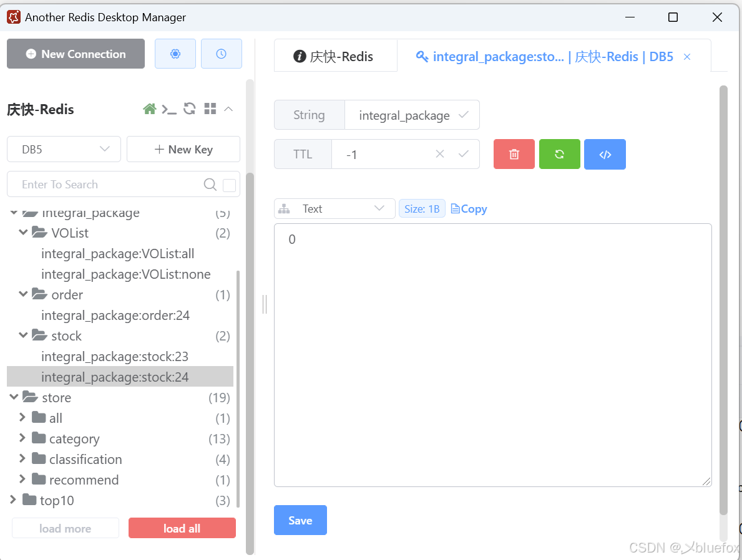The height and width of the screenshot is (560, 742).
Task: Open the grid menu icon for the connection
Action: [x=210, y=109]
